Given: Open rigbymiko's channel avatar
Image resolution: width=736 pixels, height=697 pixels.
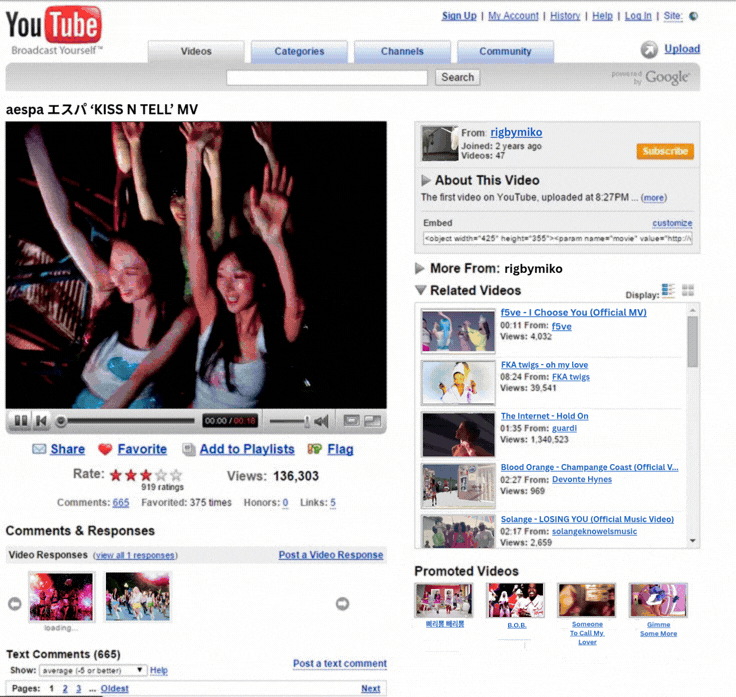Looking at the screenshot, I should 439,143.
